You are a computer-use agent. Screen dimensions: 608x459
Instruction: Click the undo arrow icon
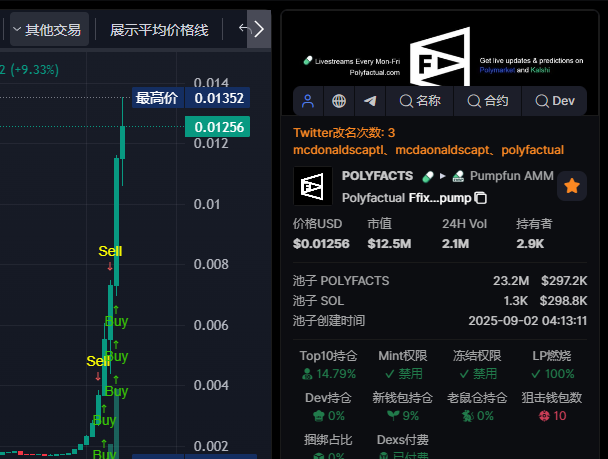click(x=243, y=28)
